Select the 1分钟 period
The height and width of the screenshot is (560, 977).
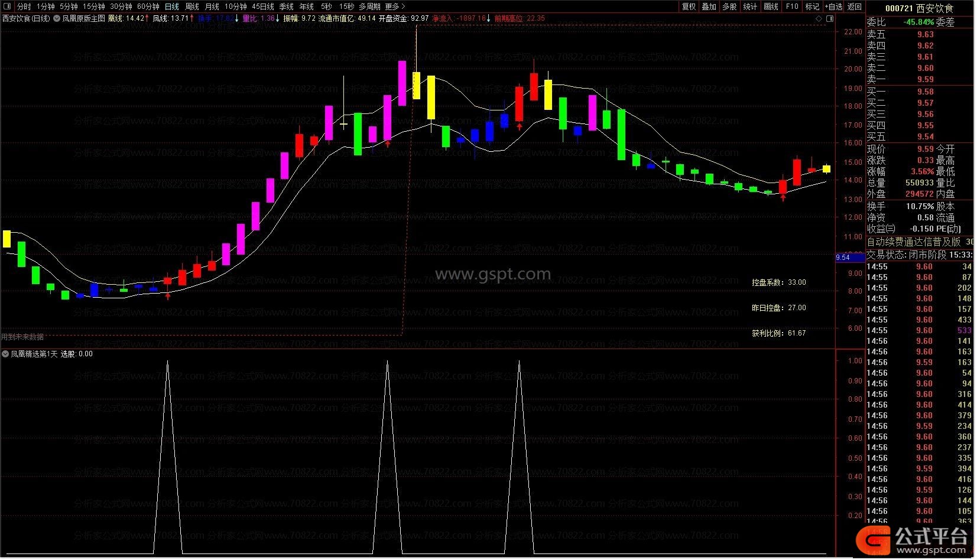point(46,6)
